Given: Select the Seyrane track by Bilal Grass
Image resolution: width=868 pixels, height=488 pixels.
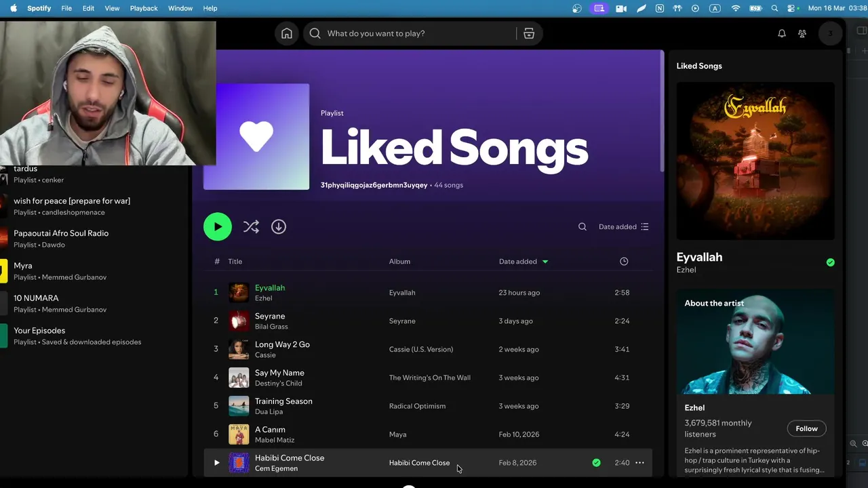Looking at the screenshot, I should (428, 321).
